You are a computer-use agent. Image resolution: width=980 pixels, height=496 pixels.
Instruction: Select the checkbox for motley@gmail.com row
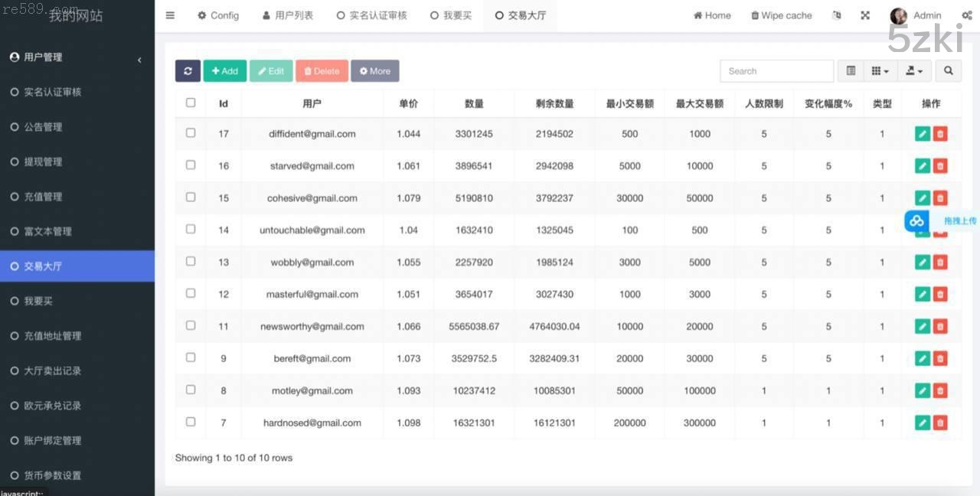point(191,390)
